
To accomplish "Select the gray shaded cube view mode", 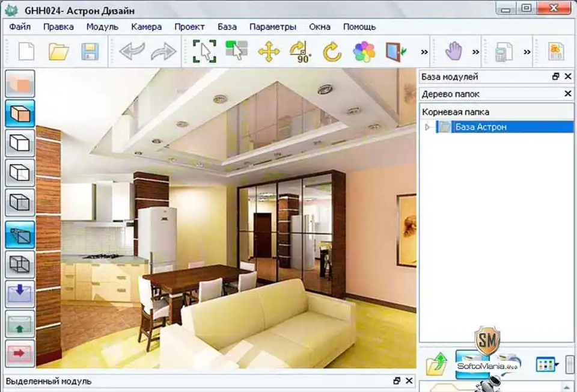I will pyautogui.click(x=20, y=203).
